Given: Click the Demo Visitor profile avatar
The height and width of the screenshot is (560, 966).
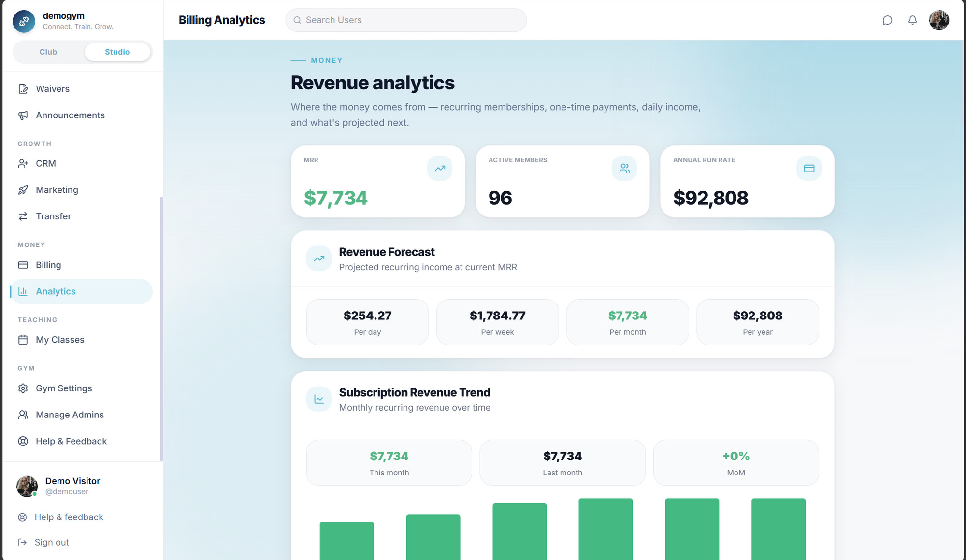Looking at the screenshot, I should pos(27,486).
